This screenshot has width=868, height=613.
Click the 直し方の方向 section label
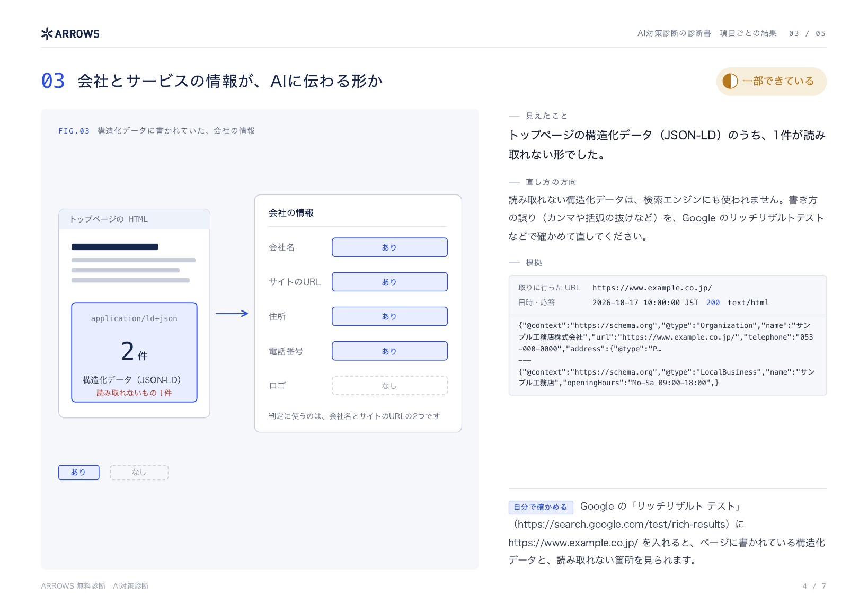tap(551, 182)
